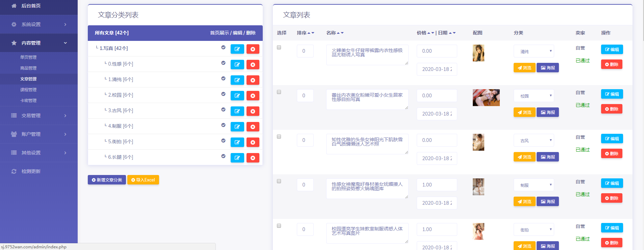Viewport: 644px width, 250px height.
Task: Click the gear icon beside 系统设置
Action: 14,24
